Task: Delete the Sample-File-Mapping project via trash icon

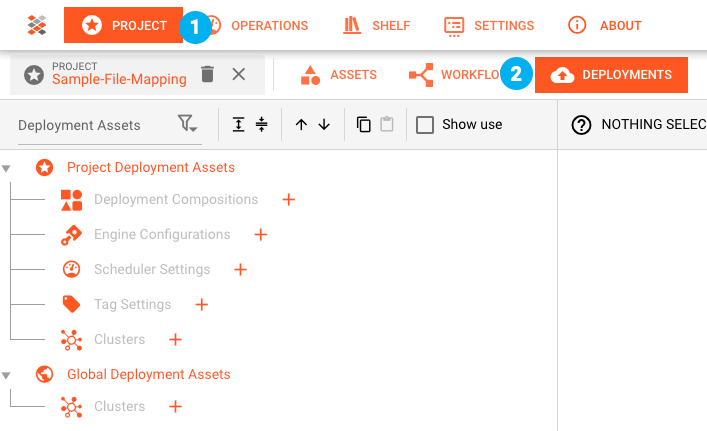Action: pos(207,74)
